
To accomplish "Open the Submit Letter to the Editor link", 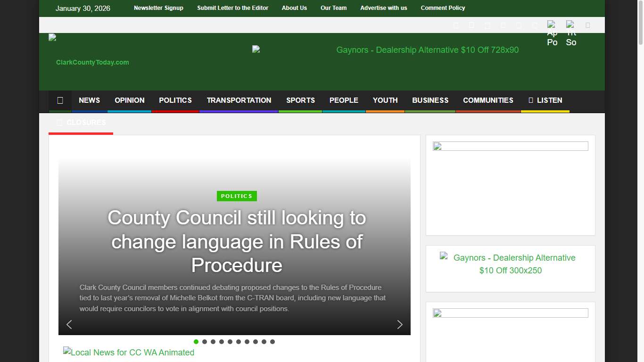I will (232, 8).
